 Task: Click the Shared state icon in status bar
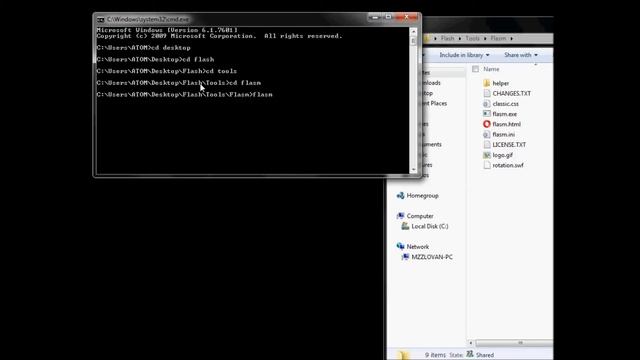470,354
